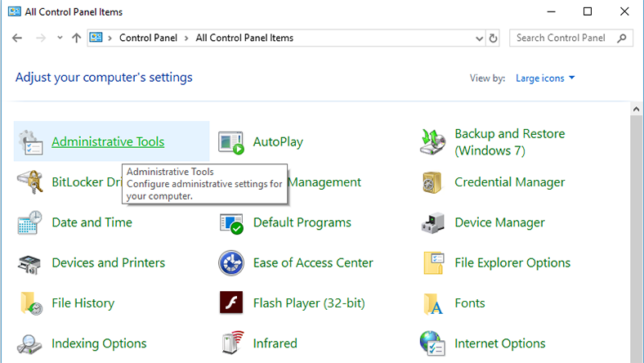
Task: Open the Indexing Options link
Action: point(99,343)
